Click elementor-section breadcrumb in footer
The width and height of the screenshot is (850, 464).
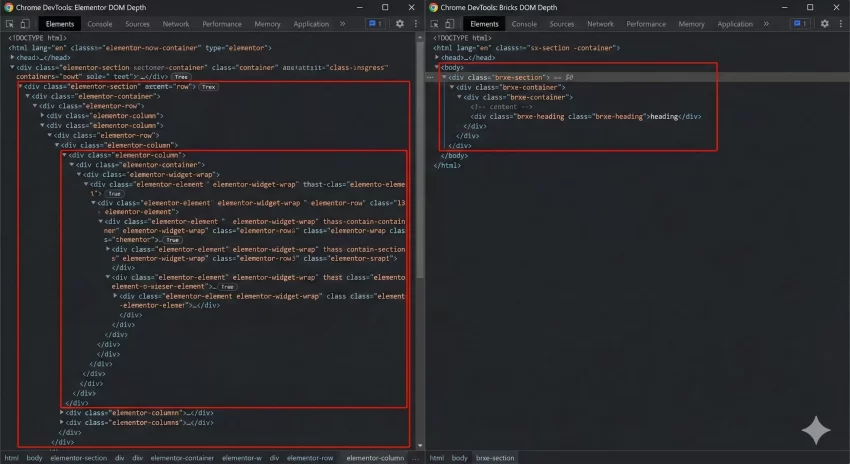[x=79, y=458]
